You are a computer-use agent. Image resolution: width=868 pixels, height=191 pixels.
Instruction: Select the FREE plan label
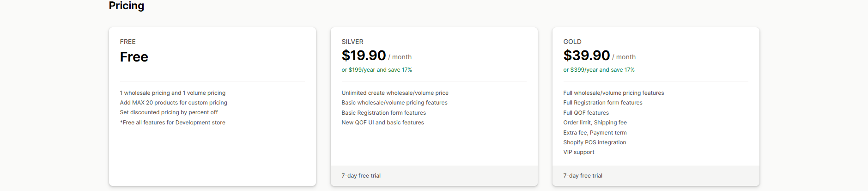coord(127,42)
